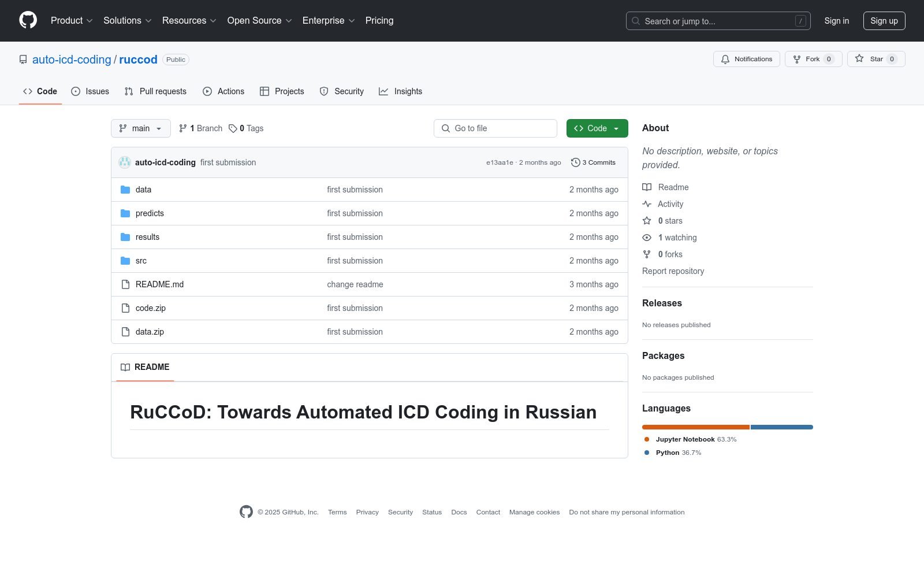This screenshot has width=924, height=578.
Task: Expand the Enterprise menu
Action: pyautogui.click(x=329, y=20)
